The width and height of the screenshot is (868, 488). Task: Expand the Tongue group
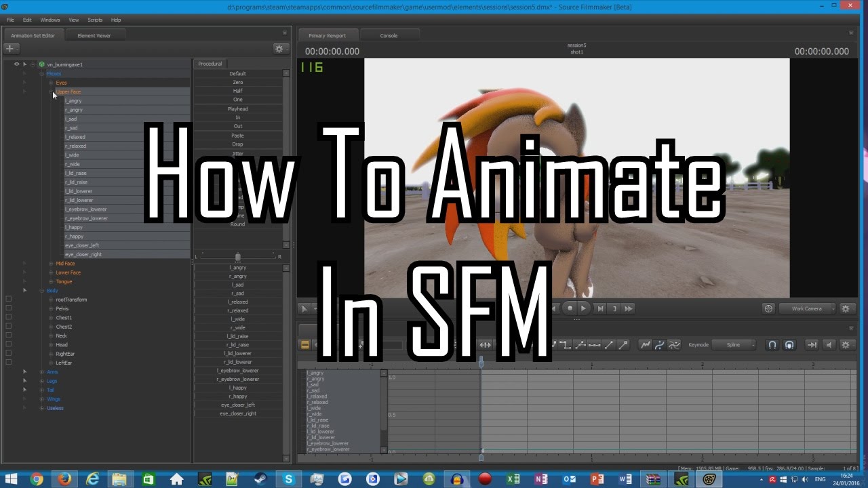pos(51,281)
